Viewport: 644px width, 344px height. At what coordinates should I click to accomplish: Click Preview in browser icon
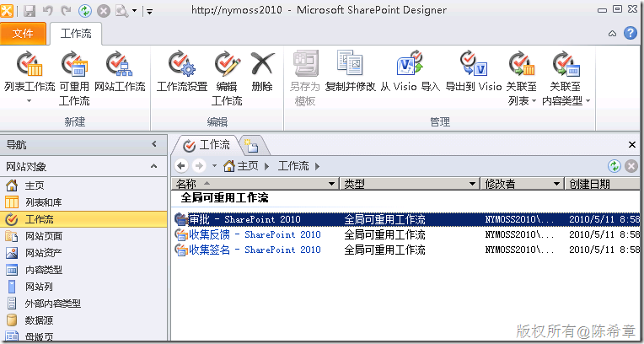122,11
